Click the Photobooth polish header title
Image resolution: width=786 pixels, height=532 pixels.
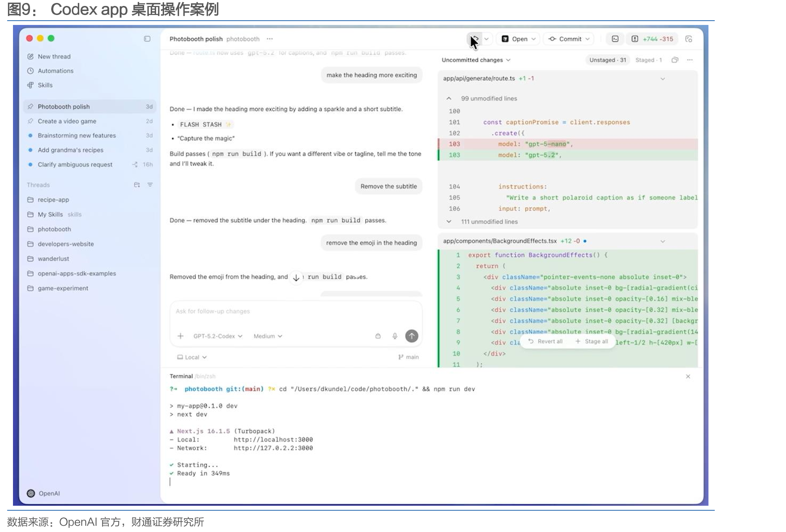(x=196, y=39)
